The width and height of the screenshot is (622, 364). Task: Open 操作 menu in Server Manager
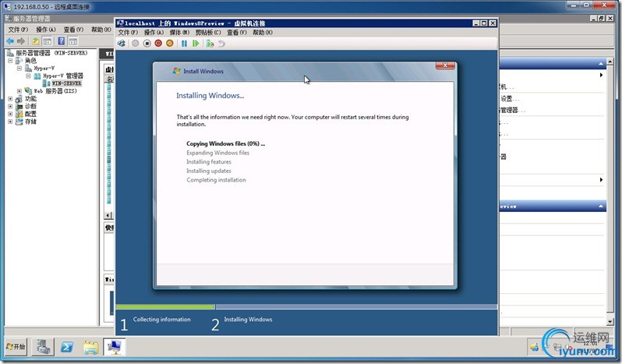(x=46, y=30)
